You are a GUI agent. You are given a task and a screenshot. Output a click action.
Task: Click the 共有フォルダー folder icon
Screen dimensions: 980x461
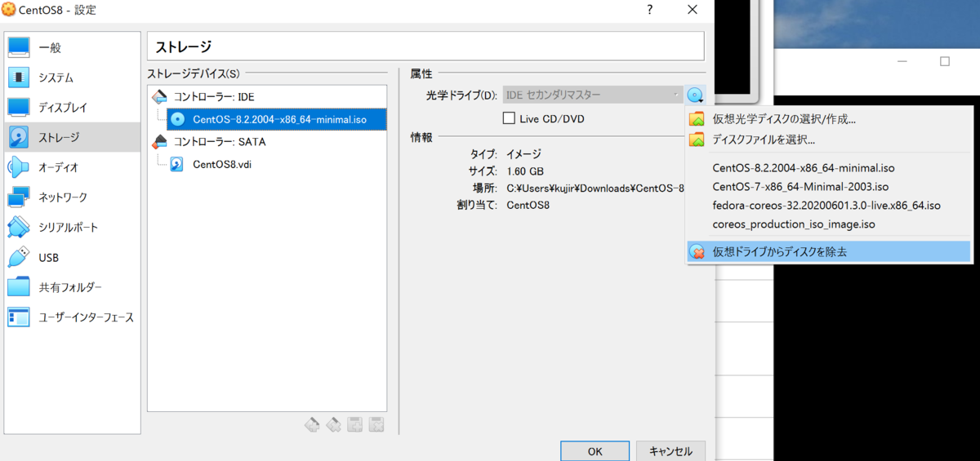(19, 287)
